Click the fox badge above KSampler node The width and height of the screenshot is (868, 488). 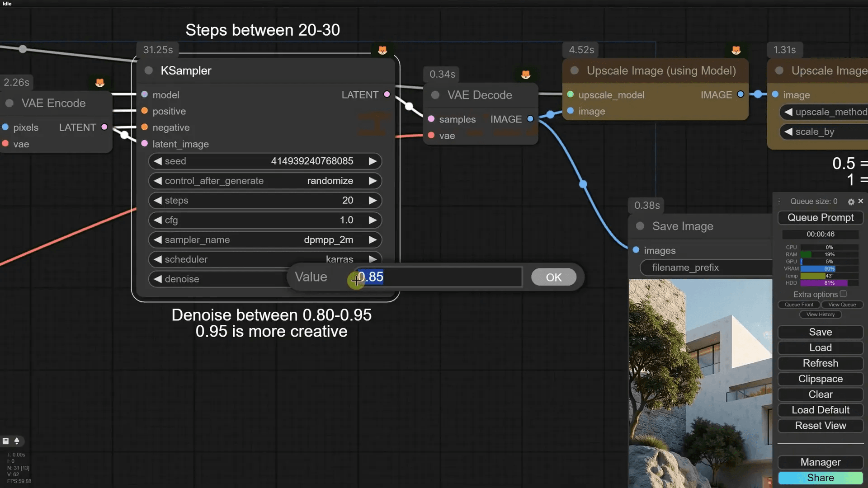click(x=382, y=50)
